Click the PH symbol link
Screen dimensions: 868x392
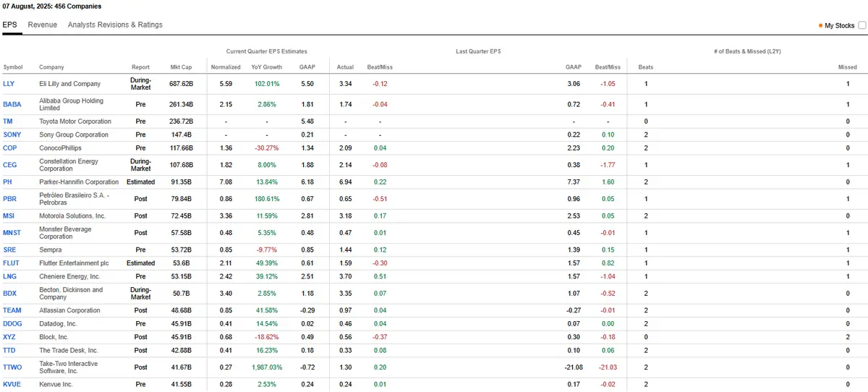coord(7,182)
